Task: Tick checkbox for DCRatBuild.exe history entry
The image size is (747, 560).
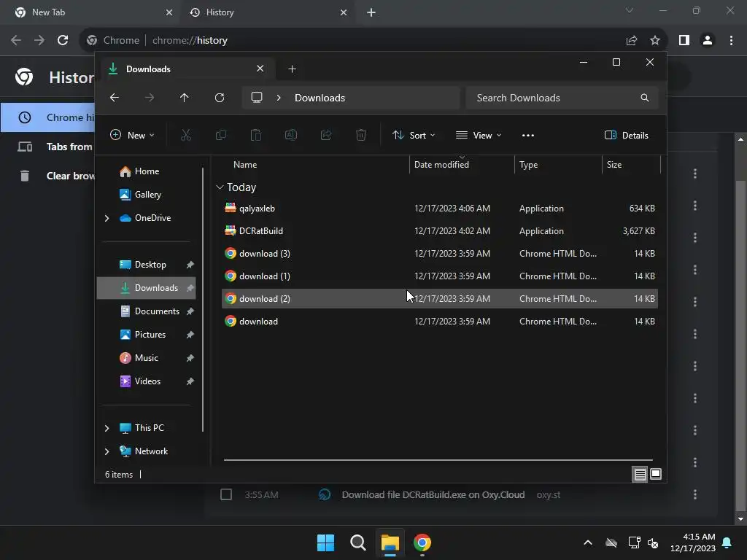Action: (x=226, y=495)
